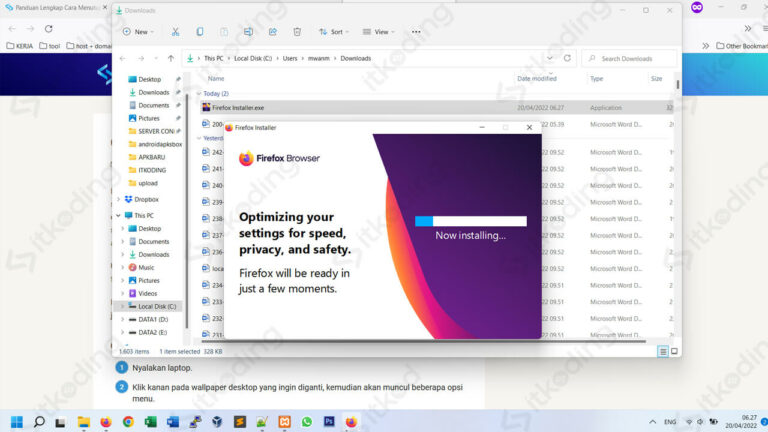Open the Sort dropdown menu
Viewport: 768px width, 432px height.
point(334,32)
